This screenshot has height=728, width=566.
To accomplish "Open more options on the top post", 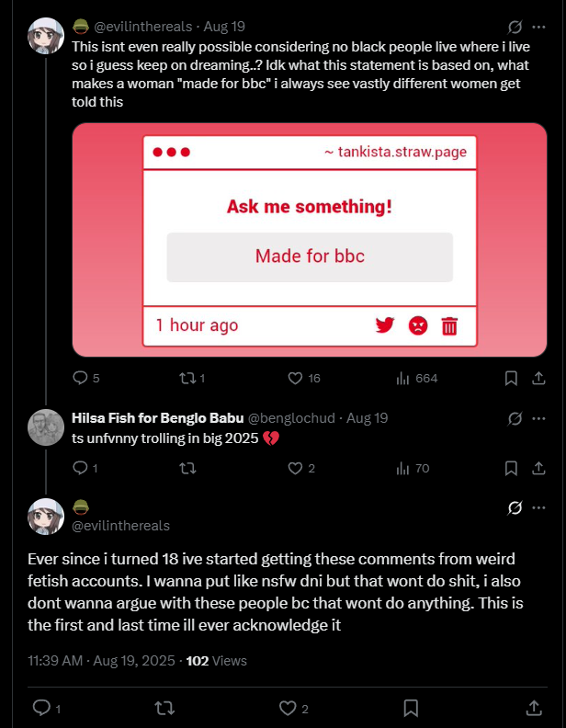I will [539, 27].
